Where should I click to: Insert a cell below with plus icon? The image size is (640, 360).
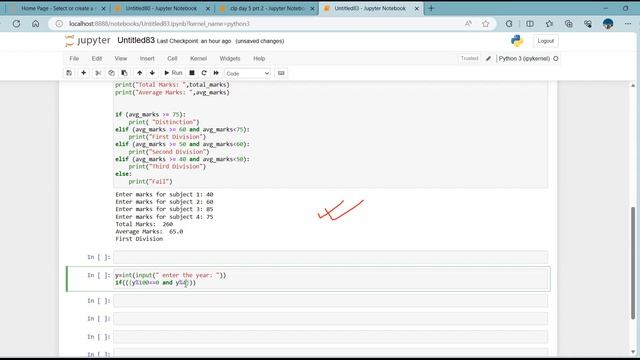83,73
